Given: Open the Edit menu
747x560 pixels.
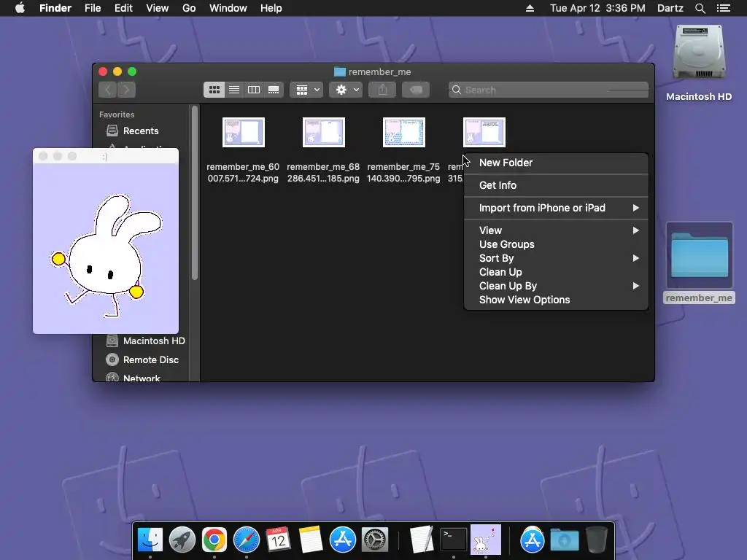Looking at the screenshot, I should click(x=123, y=8).
